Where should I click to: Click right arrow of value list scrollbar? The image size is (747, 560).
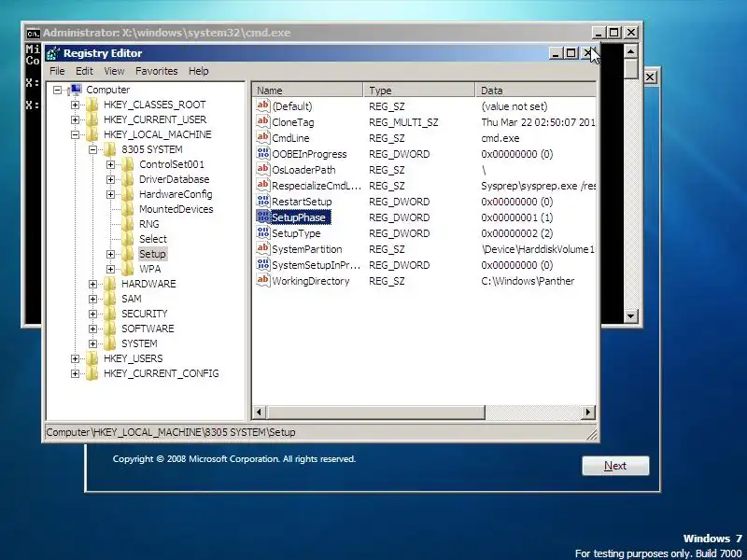coord(588,412)
